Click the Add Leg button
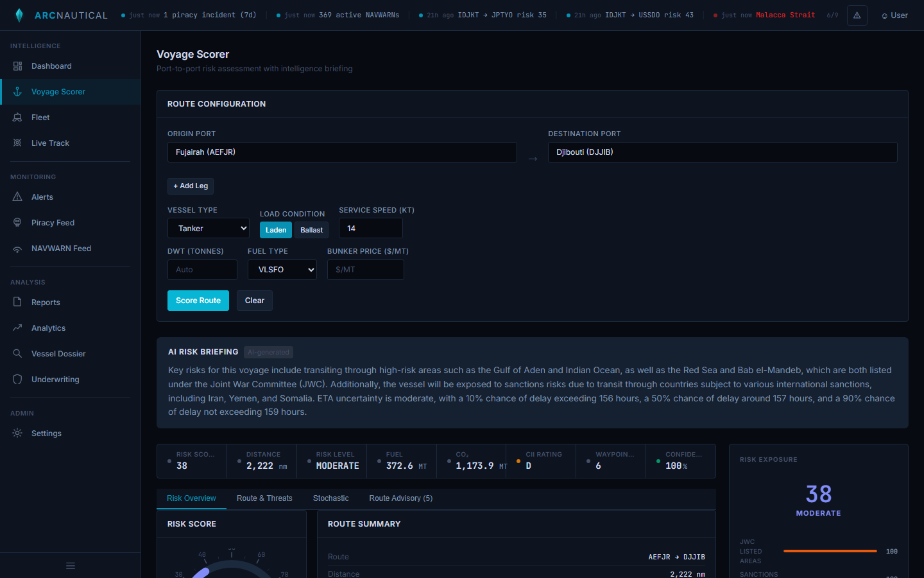This screenshot has width=924, height=578. click(x=191, y=186)
